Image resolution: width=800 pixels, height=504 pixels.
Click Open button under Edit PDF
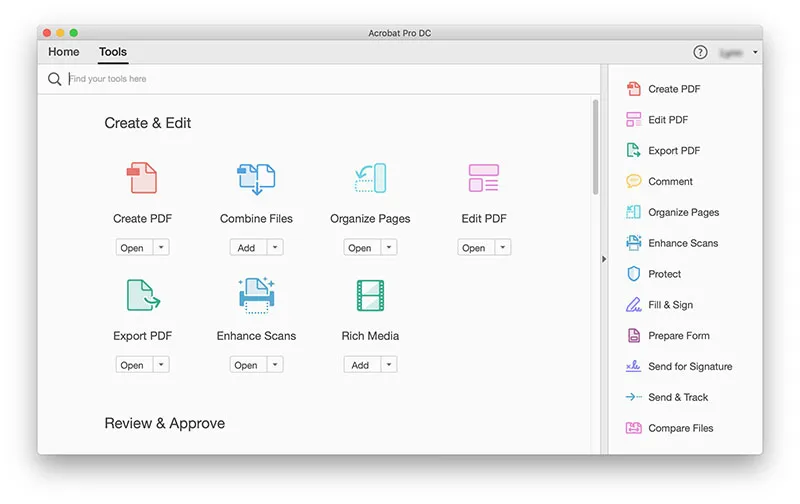(476, 247)
